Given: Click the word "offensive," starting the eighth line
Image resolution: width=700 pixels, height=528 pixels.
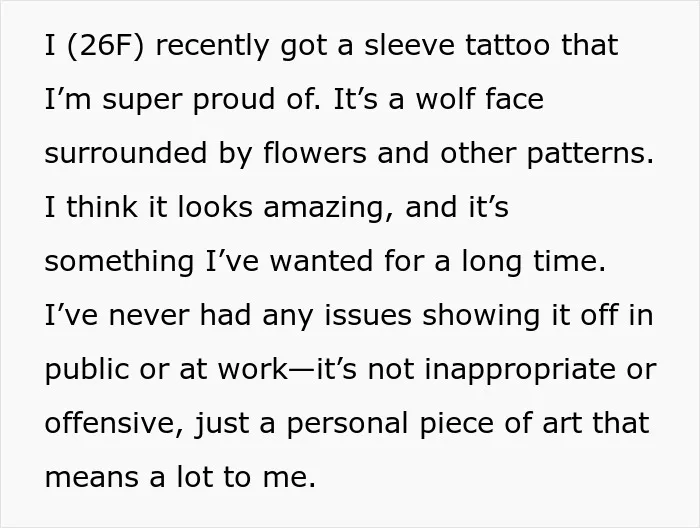Looking at the screenshot, I should coord(114,423).
